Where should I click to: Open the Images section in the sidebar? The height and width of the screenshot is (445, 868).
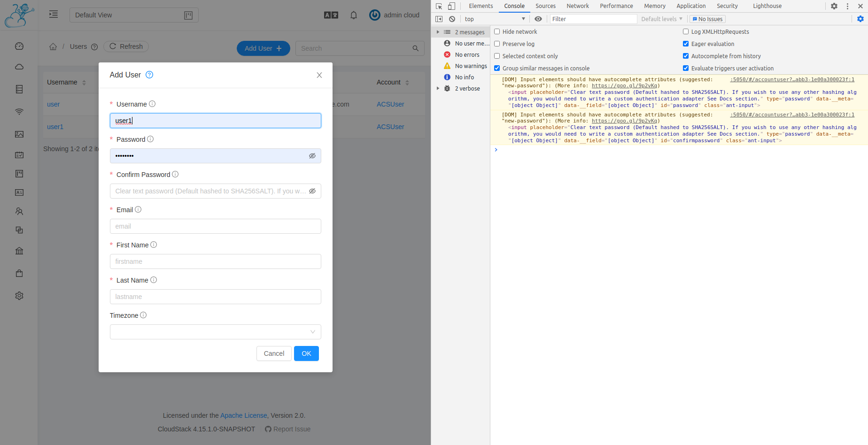19,134
